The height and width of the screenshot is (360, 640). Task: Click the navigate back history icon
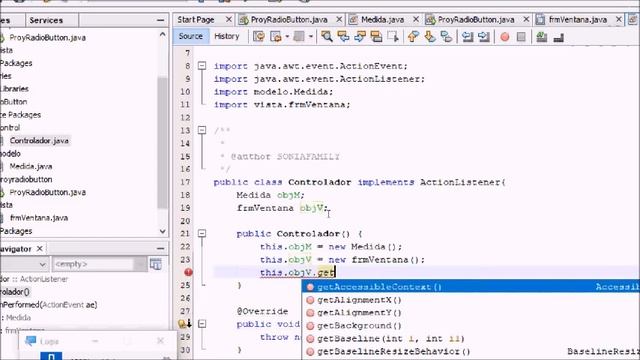tap(276, 37)
